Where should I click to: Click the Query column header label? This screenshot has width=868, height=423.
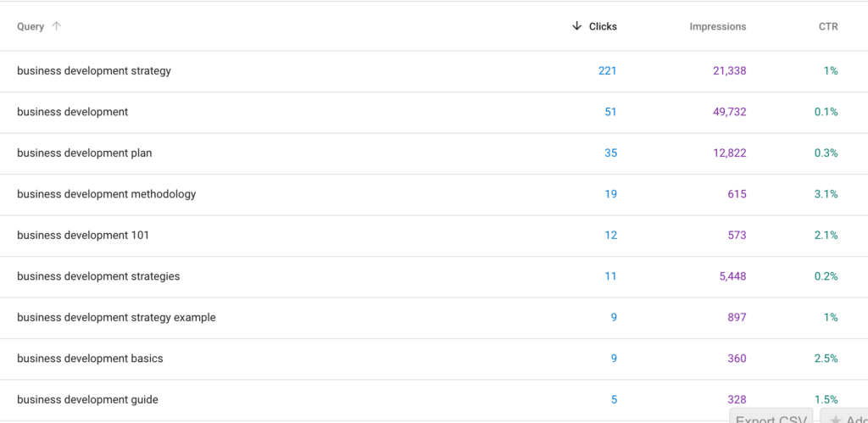31,26
